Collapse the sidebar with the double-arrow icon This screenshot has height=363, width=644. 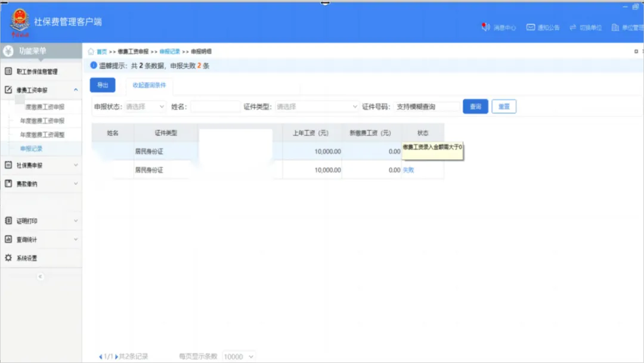tap(41, 277)
